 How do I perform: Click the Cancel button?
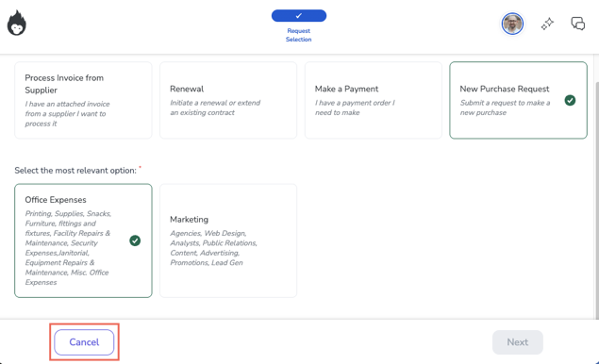pos(84,342)
